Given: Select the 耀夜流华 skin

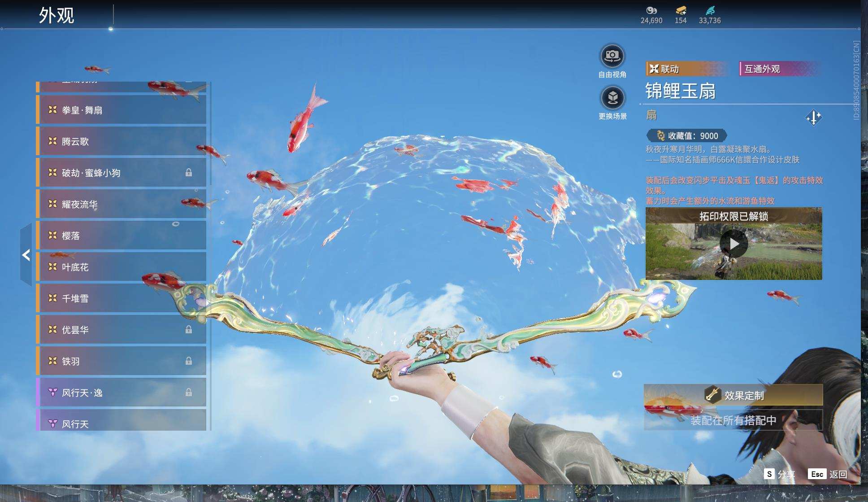Looking at the screenshot, I should 121,204.
